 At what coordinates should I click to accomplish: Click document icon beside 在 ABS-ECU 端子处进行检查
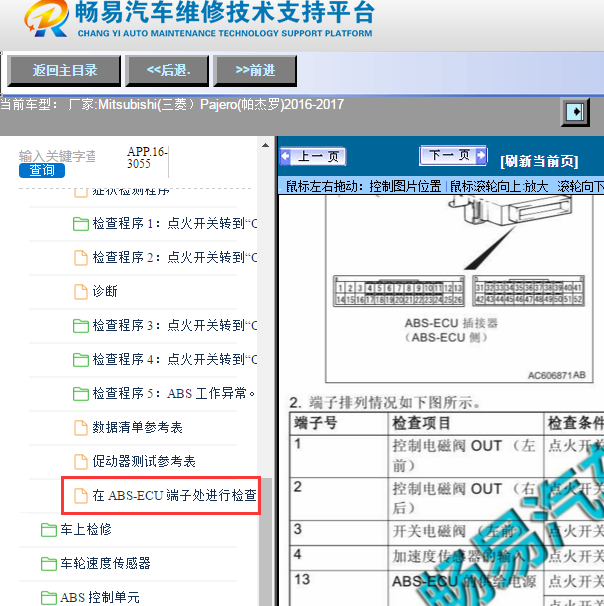(x=81, y=495)
